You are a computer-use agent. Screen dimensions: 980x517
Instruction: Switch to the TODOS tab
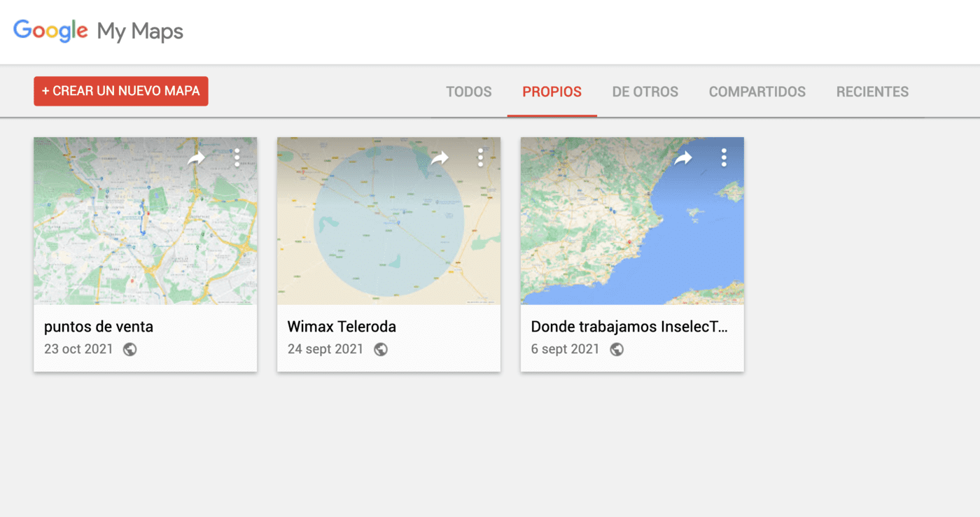click(x=469, y=92)
